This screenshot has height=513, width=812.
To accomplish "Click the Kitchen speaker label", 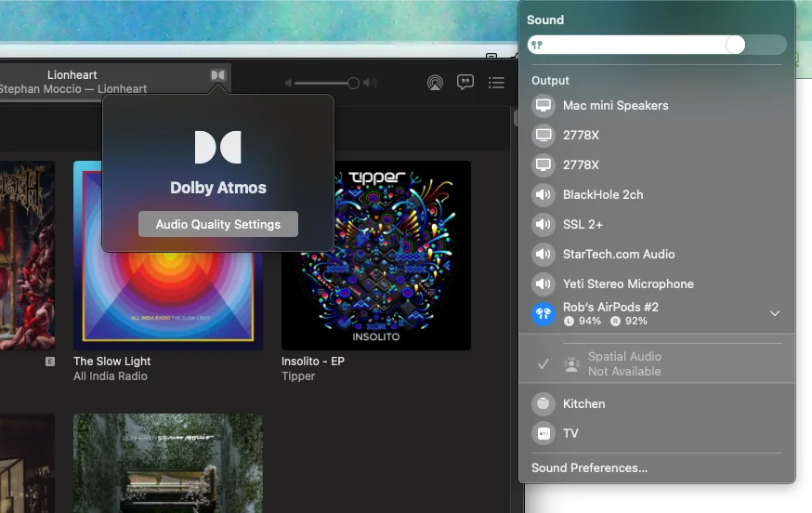I will (583, 403).
